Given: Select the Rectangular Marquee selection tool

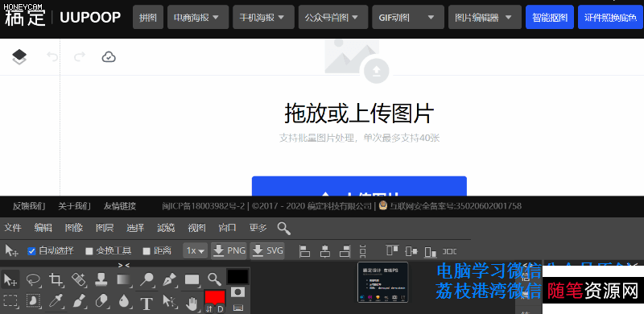Looking at the screenshot, I should click(10, 302).
